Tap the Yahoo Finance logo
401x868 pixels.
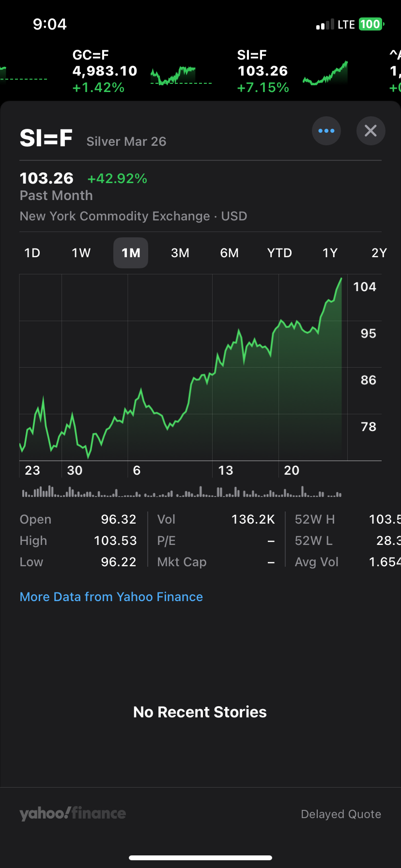[73, 813]
